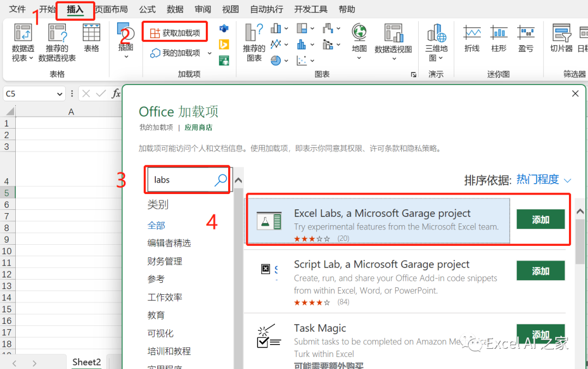This screenshot has height=369, width=588.
Task: Select the 财务管理 category
Action: tap(164, 261)
